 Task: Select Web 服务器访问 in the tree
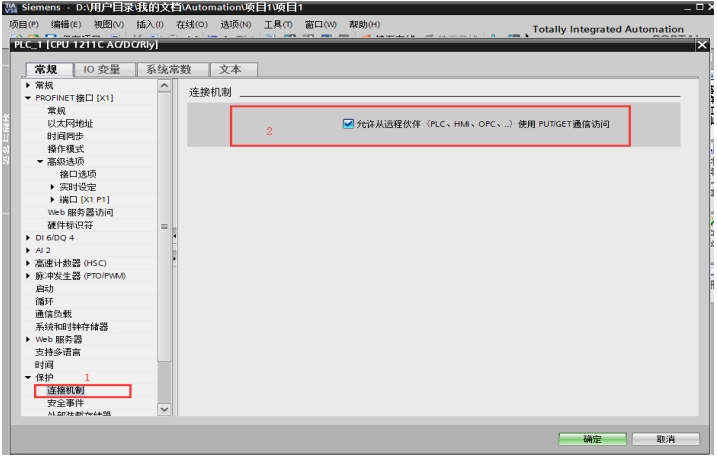click(80, 212)
